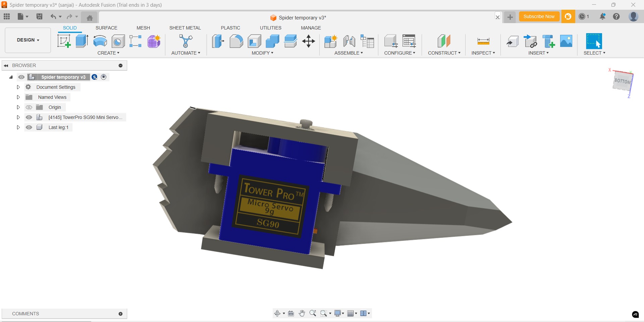The height and width of the screenshot is (322, 644).
Task: Open the Display Settings menu
Action: tap(339, 313)
